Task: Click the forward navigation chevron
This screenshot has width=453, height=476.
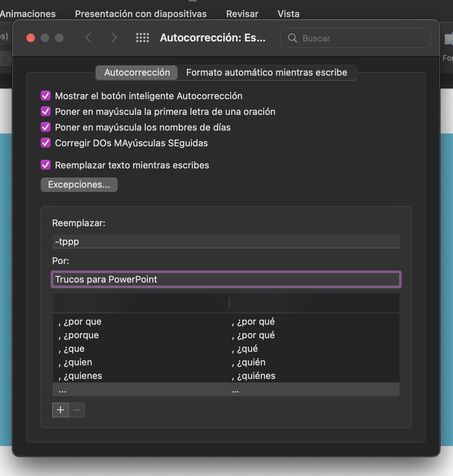Action: click(114, 37)
